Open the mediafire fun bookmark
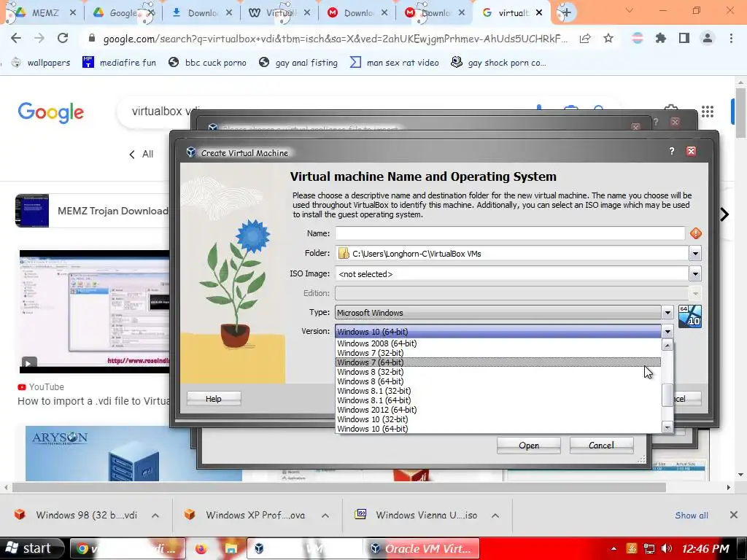The height and width of the screenshot is (560, 747). pyautogui.click(x=119, y=63)
